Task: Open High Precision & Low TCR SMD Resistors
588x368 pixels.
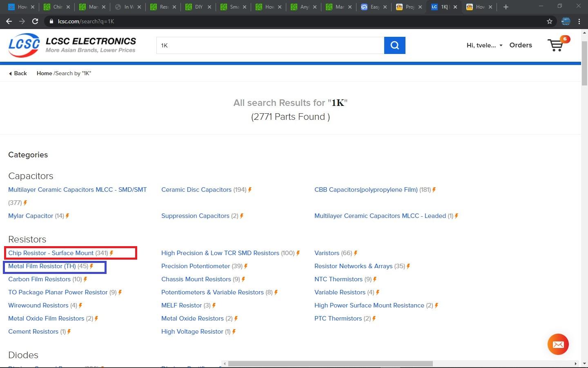Action: [x=220, y=253]
